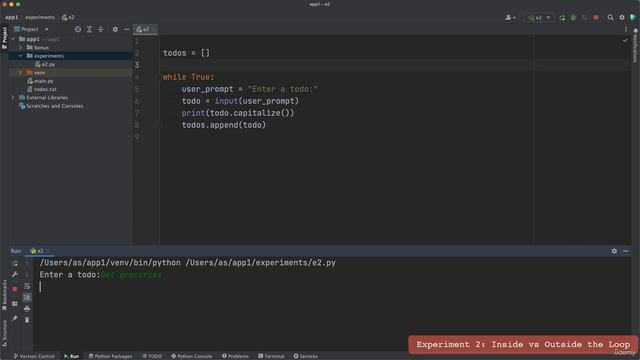Click the rerun e2 icon in top toolbar
The image size is (640, 360).
(562, 18)
